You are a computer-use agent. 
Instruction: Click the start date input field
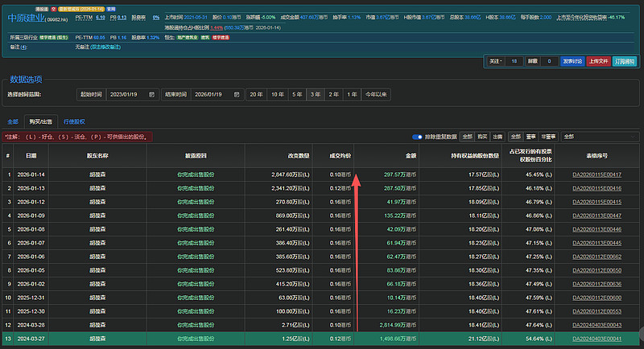click(x=125, y=95)
